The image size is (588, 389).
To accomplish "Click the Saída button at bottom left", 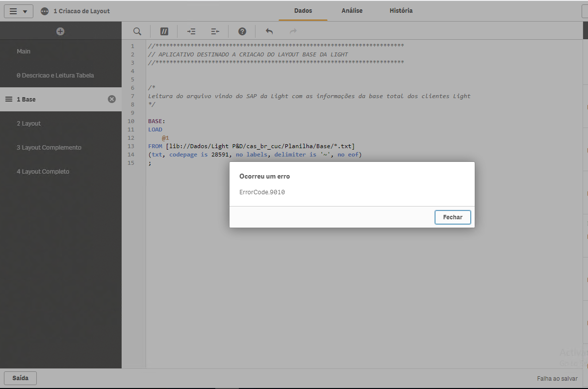I will [20, 378].
